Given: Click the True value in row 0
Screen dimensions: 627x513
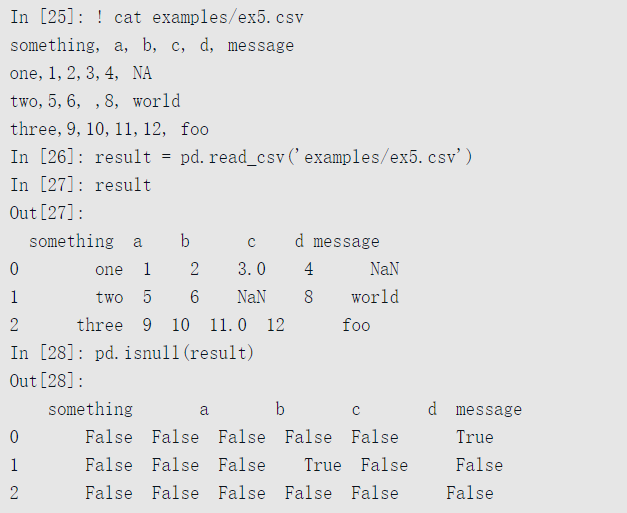Looking at the screenshot, I should tap(475, 437).
